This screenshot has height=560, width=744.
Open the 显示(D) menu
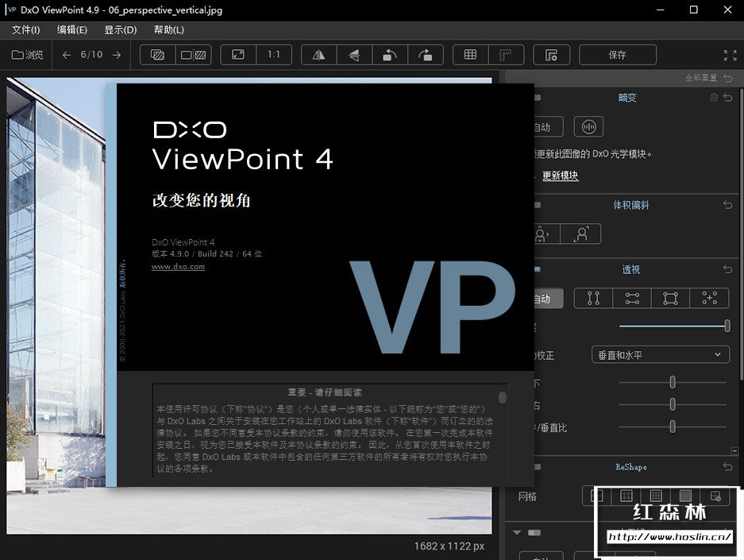click(121, 30)
